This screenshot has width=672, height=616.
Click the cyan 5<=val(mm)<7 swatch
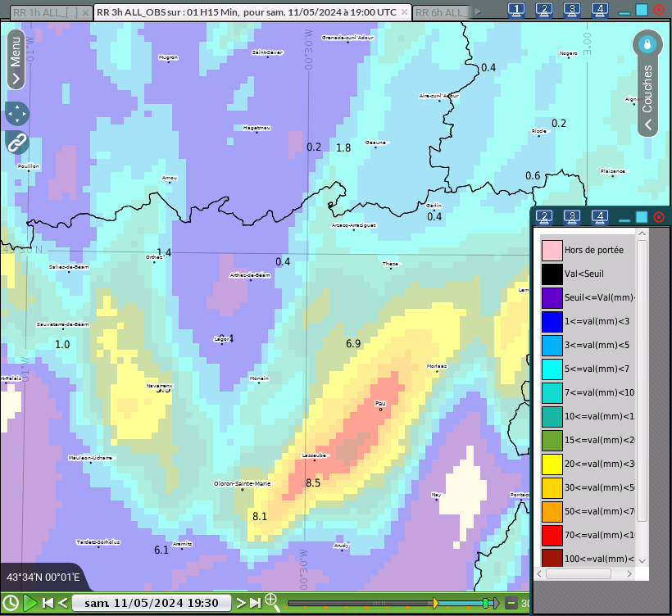coord(552,369)
